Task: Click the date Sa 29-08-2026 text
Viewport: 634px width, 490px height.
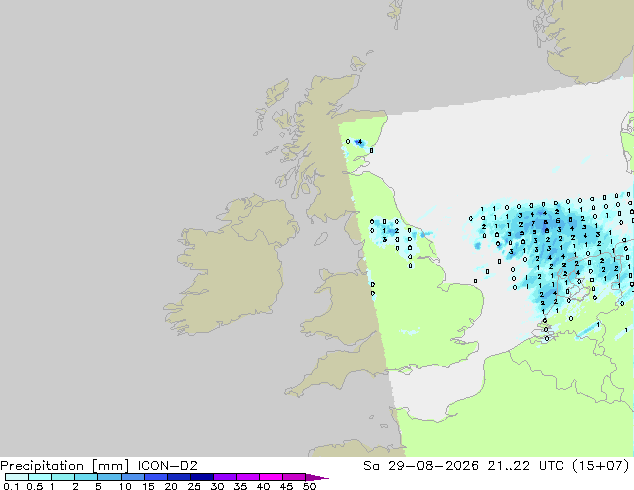Action: 421,466
